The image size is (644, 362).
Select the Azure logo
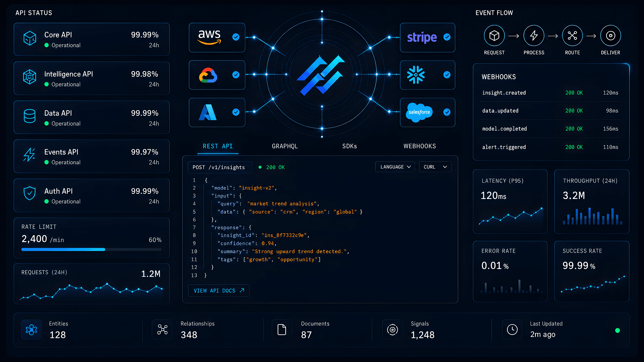207,112
